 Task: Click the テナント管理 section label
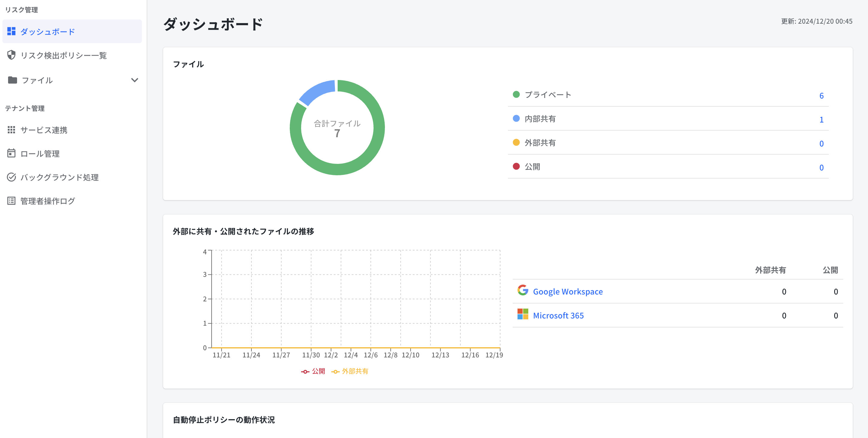point(25,108)
